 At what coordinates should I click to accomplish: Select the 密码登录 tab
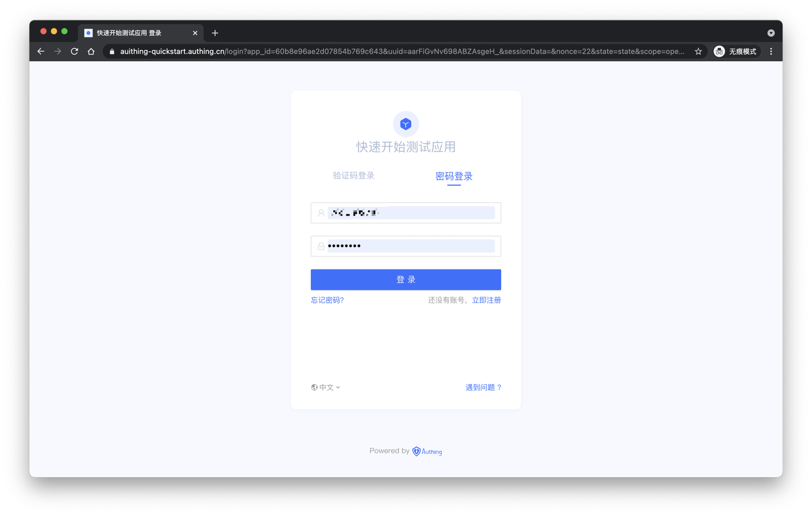(x=454, y=176)
